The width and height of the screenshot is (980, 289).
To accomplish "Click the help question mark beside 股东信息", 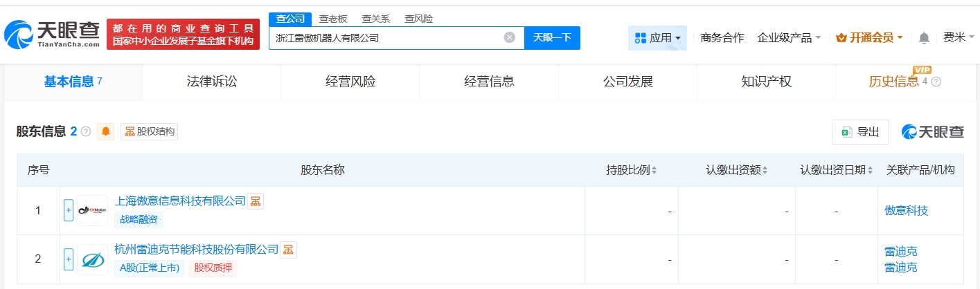I will click(x=86, y=131).
